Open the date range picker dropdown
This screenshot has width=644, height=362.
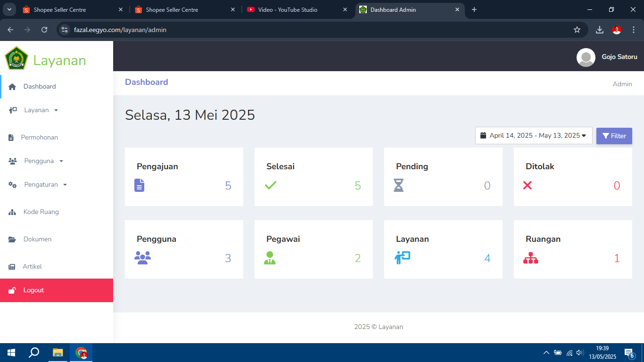(x=534, y=136)
